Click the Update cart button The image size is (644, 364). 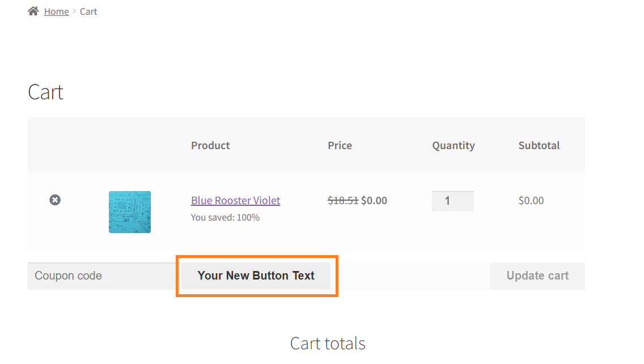[x=537, y=276]
